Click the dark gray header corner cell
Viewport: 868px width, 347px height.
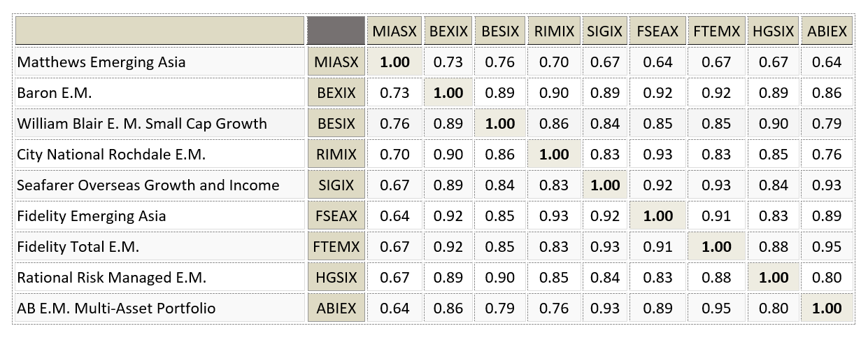point(336,31)
